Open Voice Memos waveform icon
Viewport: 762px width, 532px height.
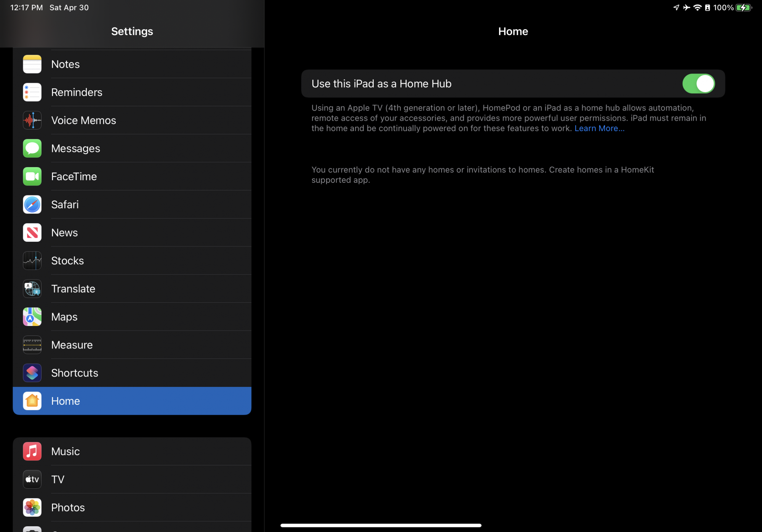coord(32,120)
